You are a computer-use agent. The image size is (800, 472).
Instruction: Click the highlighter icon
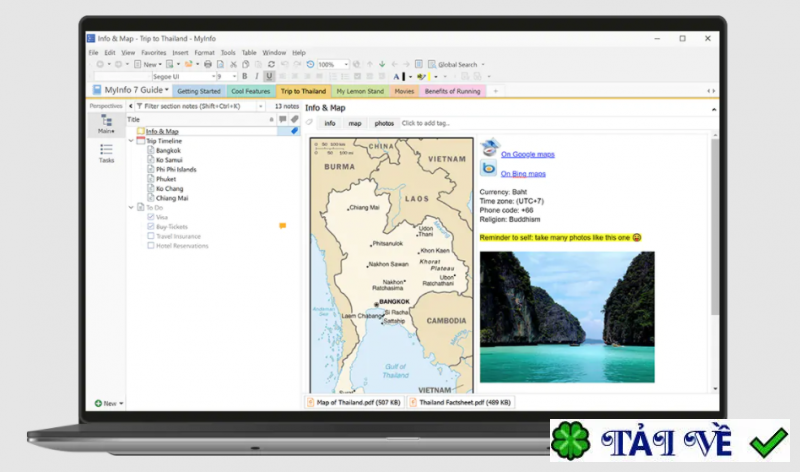[x=421, y=77]
